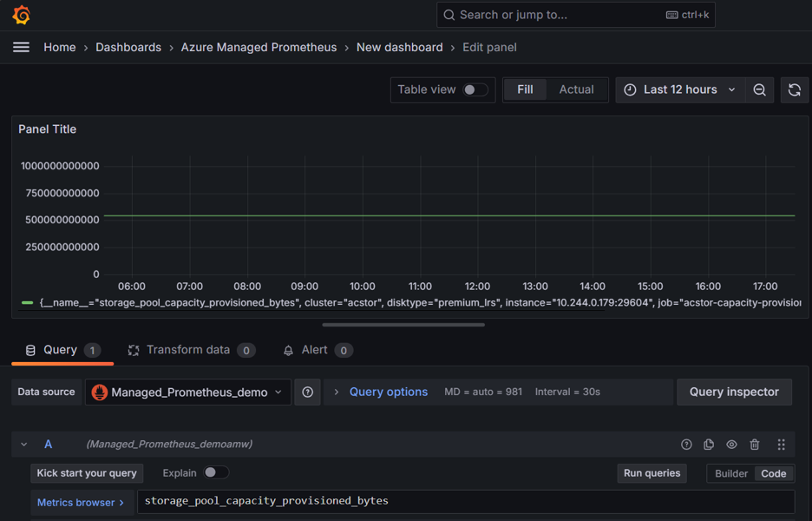Open the Last 12 hours time picker
This screenshot has width=812, height=521.
point(679,89)
